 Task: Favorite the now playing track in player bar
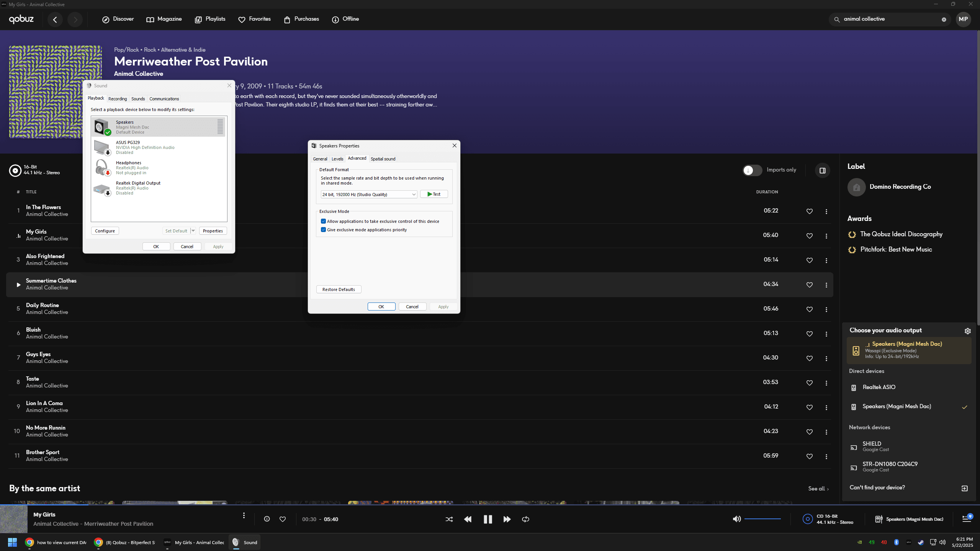tap(283, 519)
